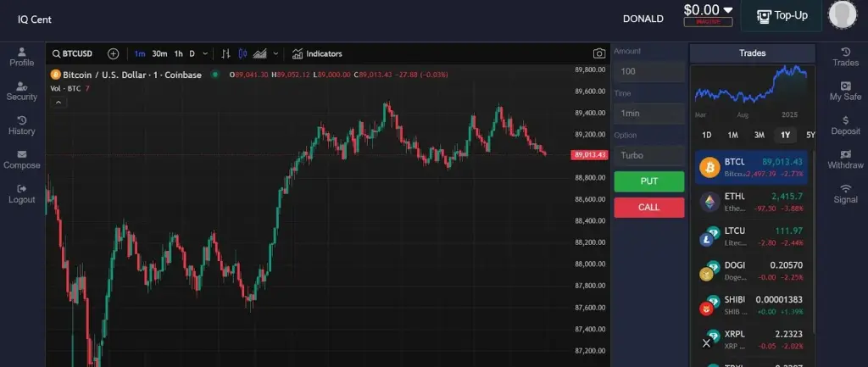Select the 1D mini-chart range
The width and height of the screenshot is (868, 367).
pyautogui.click(x=706, y=135)
